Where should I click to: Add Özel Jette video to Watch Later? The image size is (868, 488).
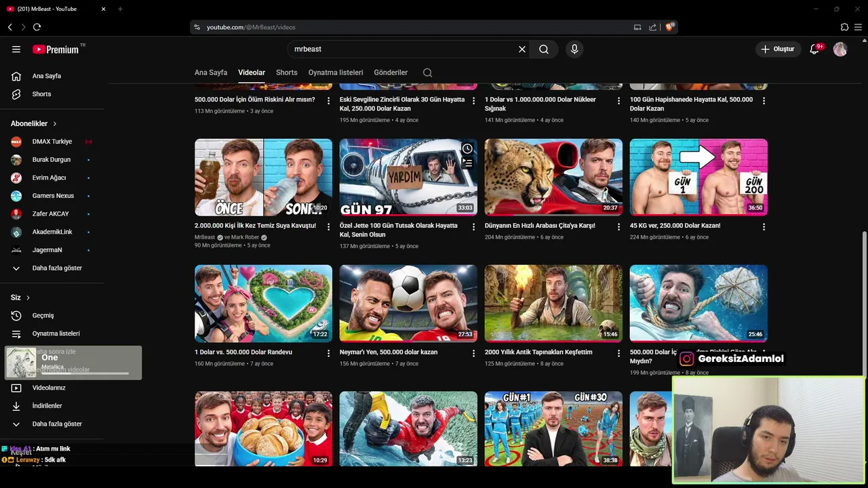(467, 148)
